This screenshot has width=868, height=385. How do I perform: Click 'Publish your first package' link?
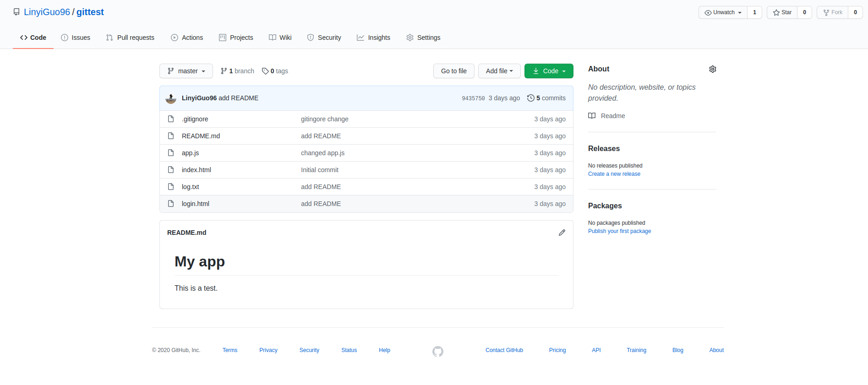[619, 231]
